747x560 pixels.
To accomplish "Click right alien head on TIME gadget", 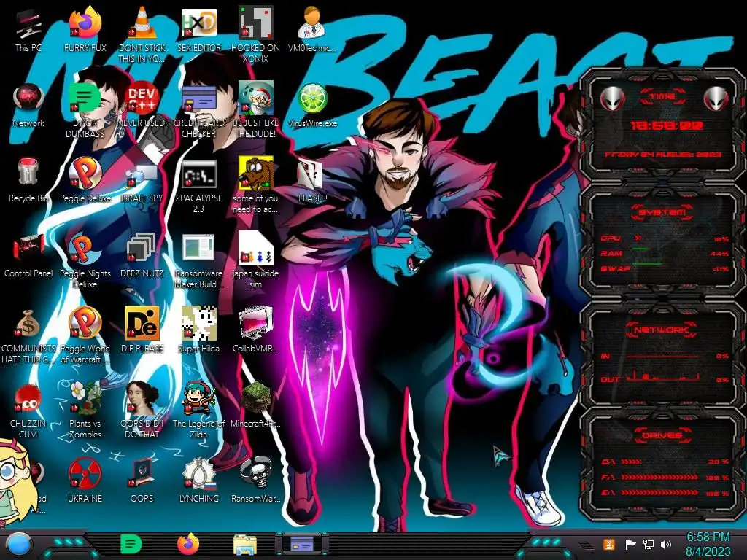I will [716, 98].
